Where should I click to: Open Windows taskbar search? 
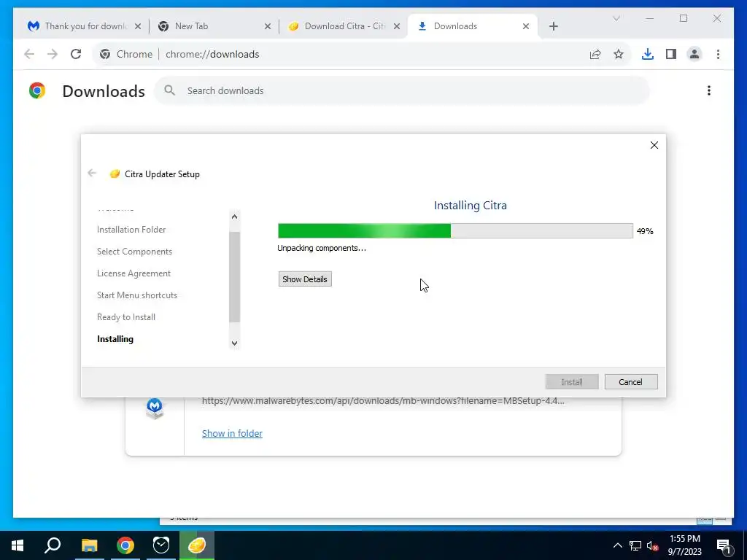tap(53, 545)
